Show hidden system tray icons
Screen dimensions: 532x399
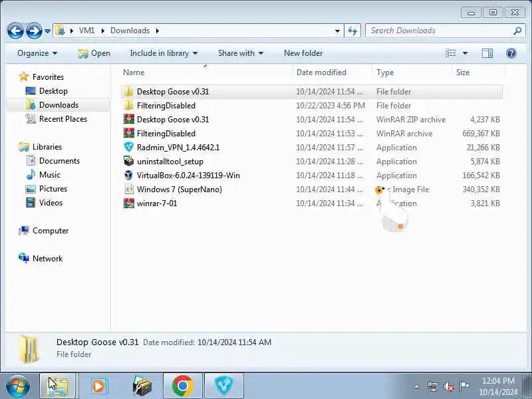point(417,386)
